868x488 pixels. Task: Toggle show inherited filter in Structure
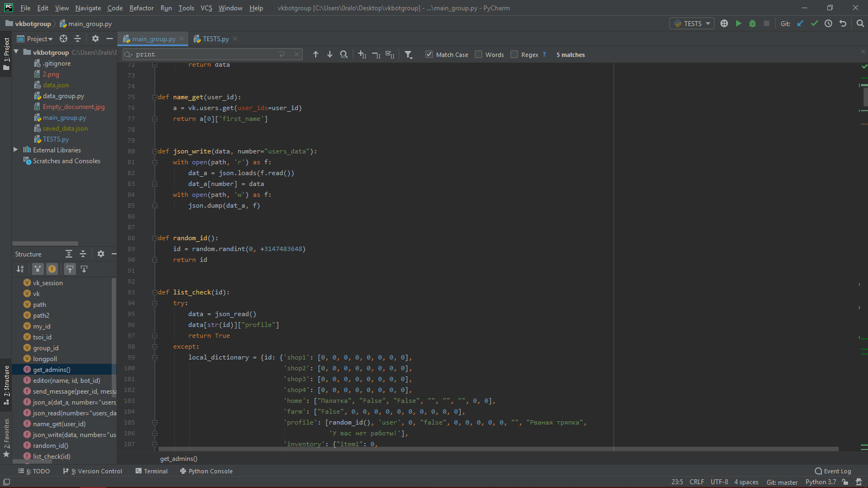click(37, 269)
